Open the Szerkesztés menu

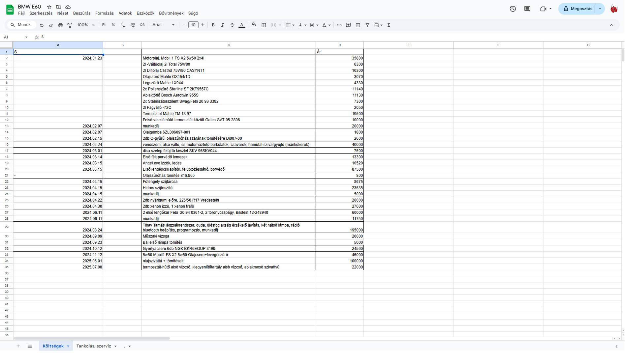click(41, 14)
